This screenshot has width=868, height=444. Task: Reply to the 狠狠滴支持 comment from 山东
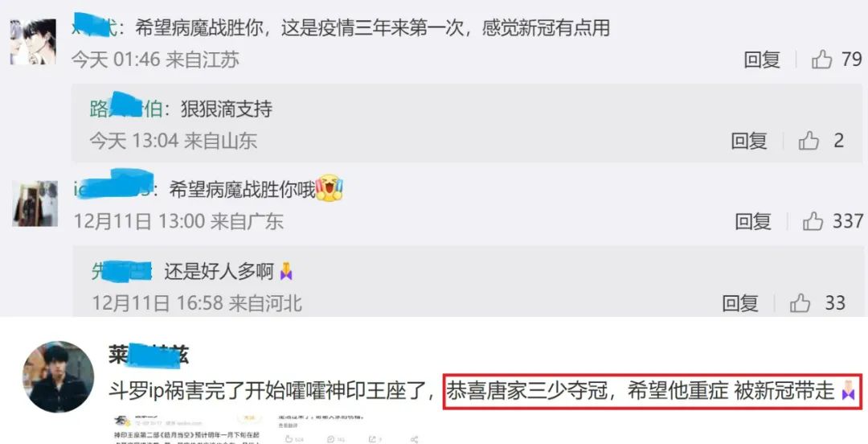click(x=749, y=141)
